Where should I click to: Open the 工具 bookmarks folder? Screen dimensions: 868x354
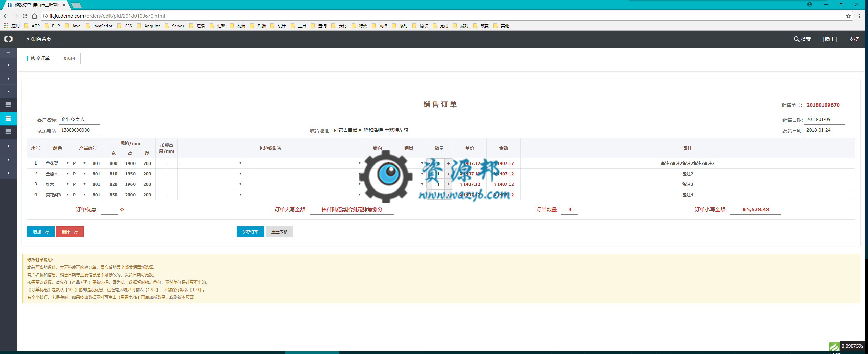coord(298,26)
